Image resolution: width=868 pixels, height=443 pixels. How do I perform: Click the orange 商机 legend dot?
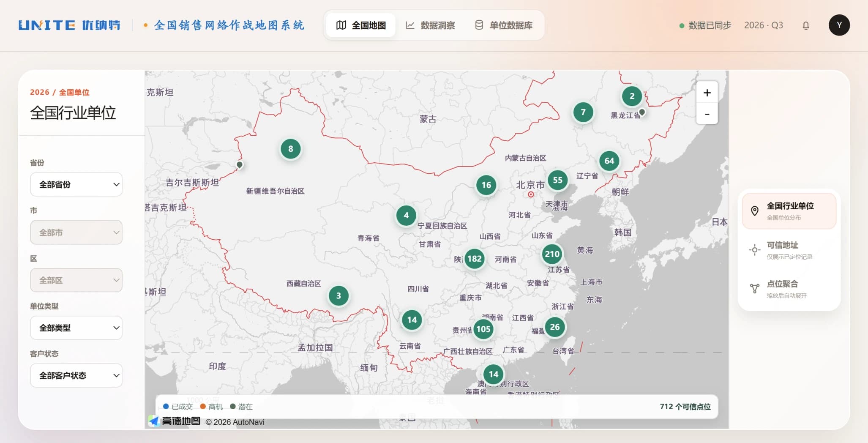[x=203, y=406]
